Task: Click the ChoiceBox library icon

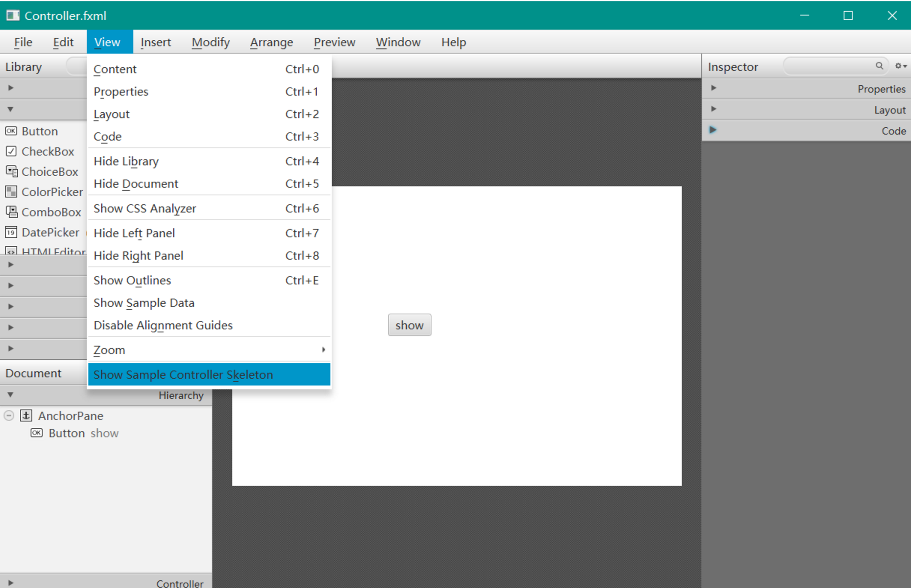Action: (x=11, y=171)
